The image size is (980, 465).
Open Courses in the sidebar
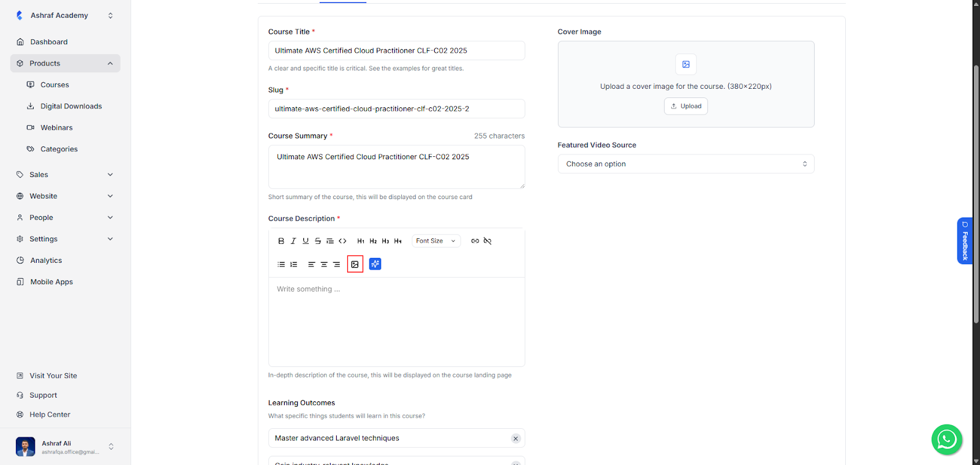(x=55, y=85)
